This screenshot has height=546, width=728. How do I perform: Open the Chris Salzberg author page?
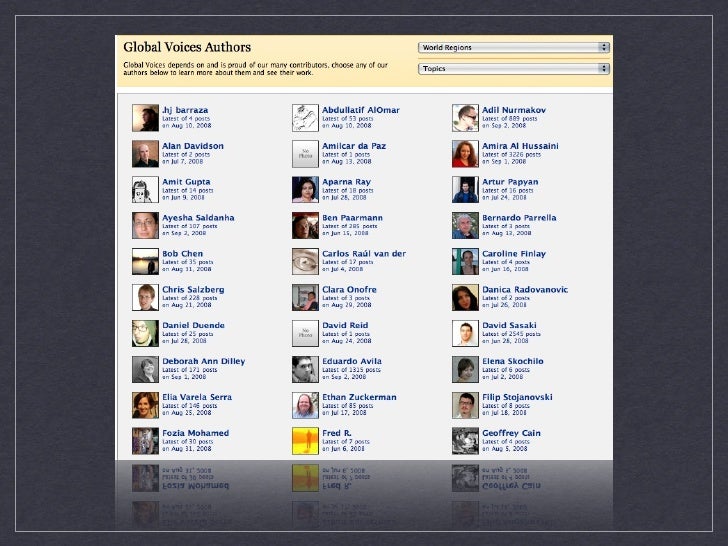(193, 289)
